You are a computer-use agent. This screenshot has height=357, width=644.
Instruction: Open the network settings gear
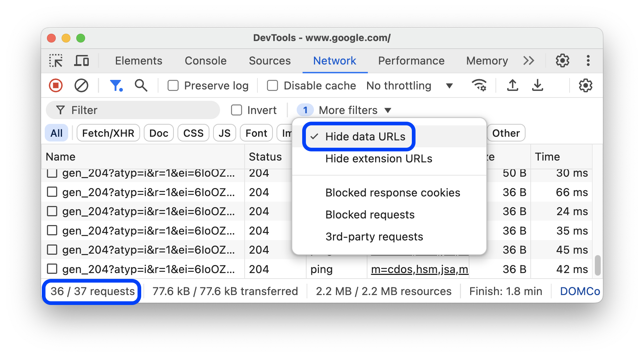[585, 85]
